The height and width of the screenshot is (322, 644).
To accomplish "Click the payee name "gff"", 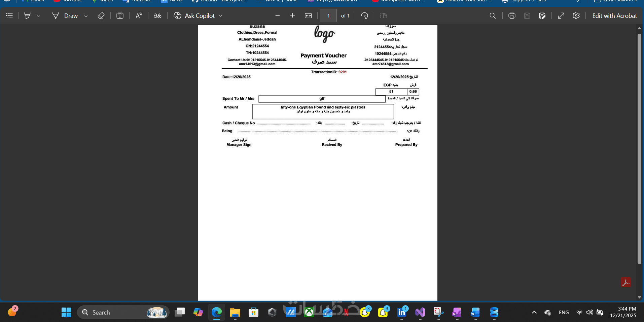I will tap(322, 99).
